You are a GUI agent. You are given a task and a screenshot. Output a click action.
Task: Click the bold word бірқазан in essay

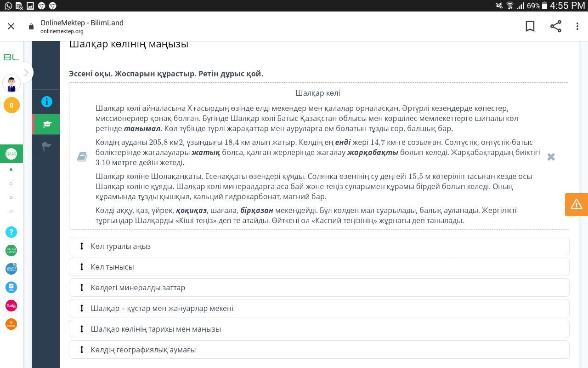(257, 210)
